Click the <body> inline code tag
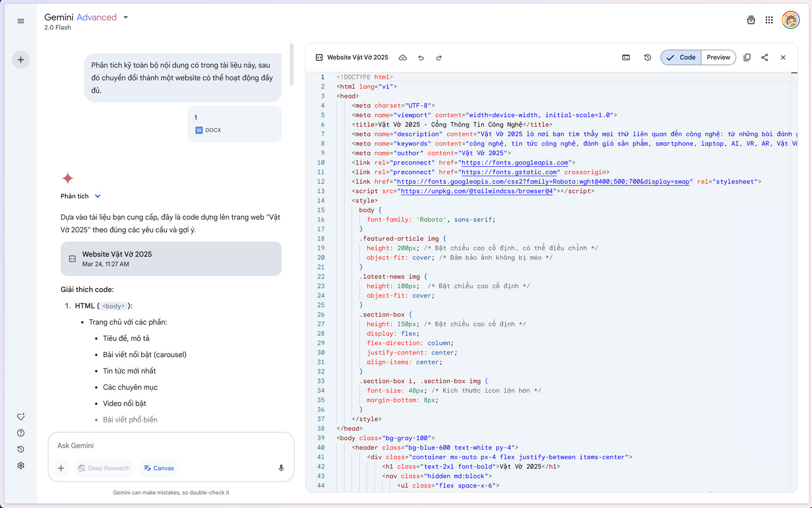Viewport: 812px width, 508px height. pyautogui.click(x=114, y=306)
